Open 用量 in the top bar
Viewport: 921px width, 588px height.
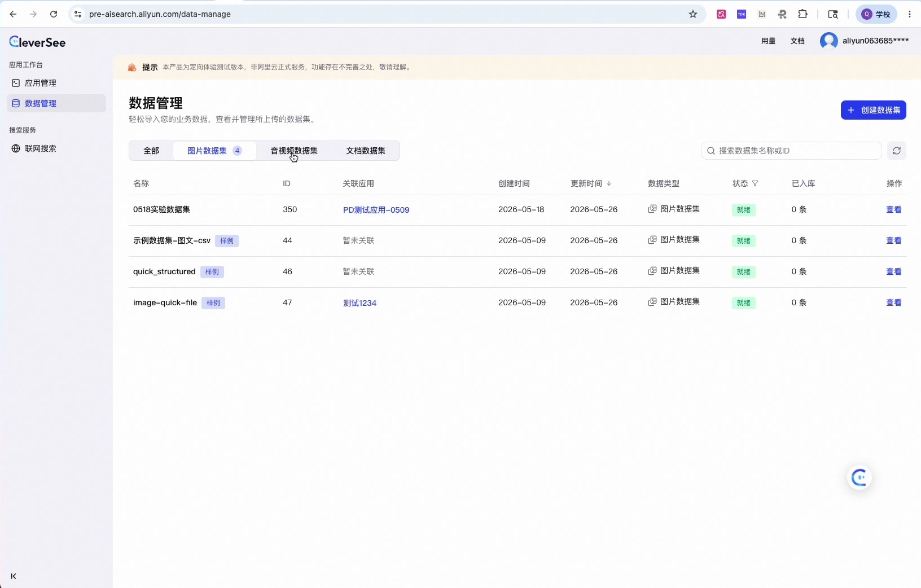point(768,41)
